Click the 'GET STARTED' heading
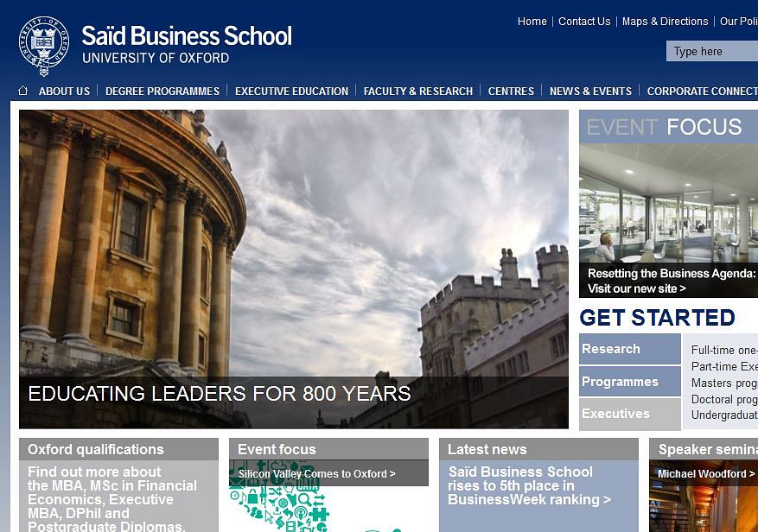 pos(657,318)
